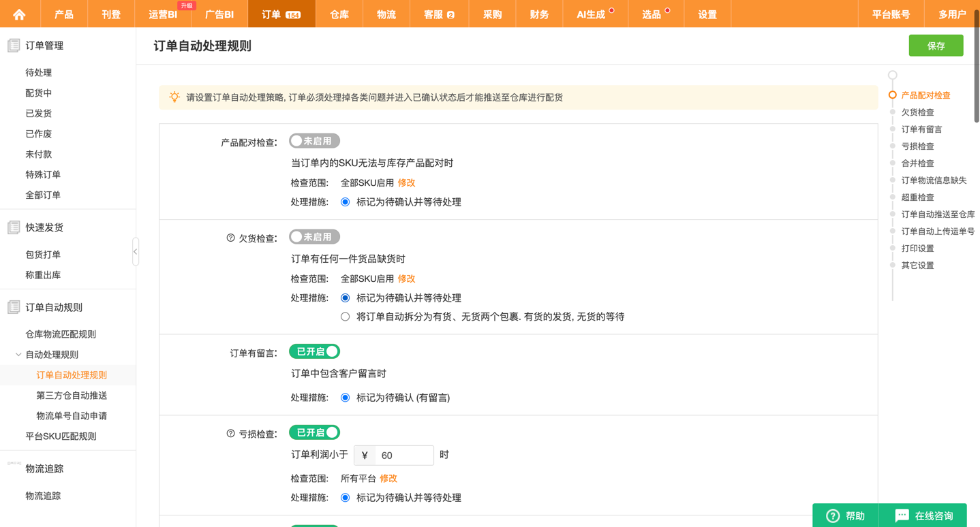Open 第三方仓自动推送 in sidebar
The image size is (980, 527).
pos(72,396)
